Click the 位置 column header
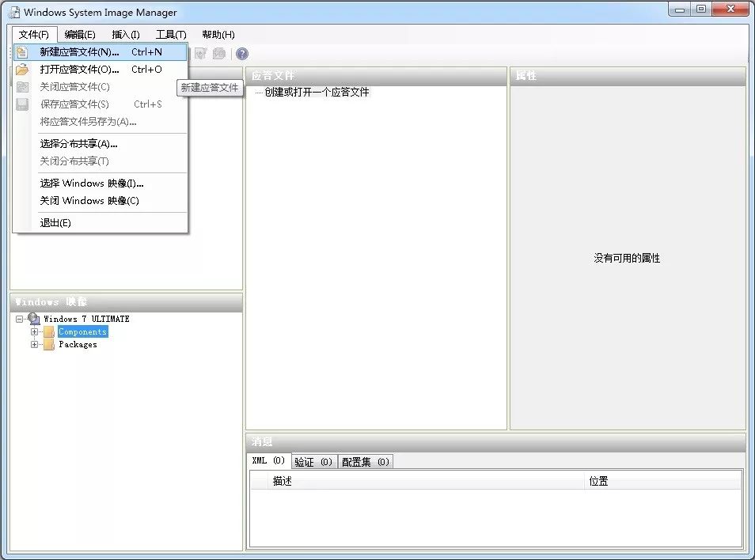The image size is (755, 560). [663, 481]
